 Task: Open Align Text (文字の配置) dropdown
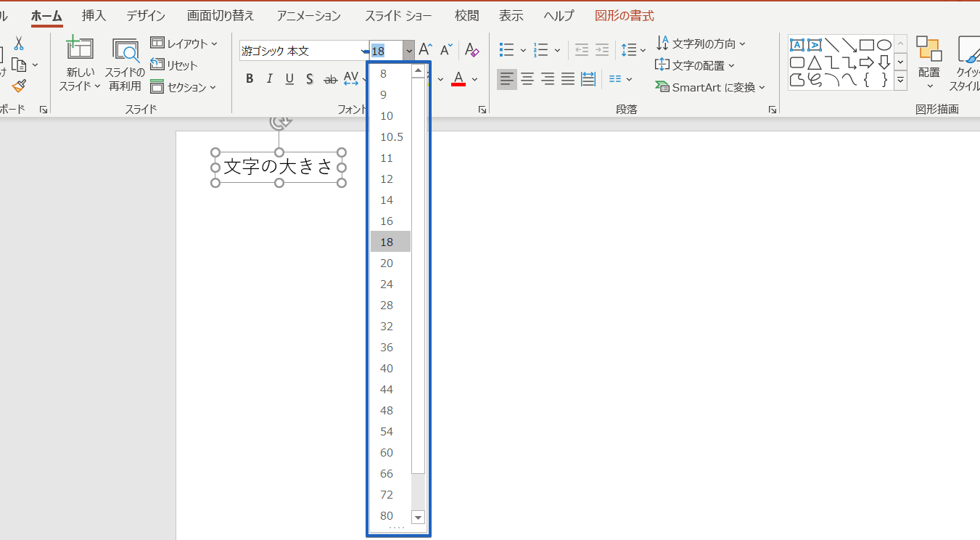[695, 65]
